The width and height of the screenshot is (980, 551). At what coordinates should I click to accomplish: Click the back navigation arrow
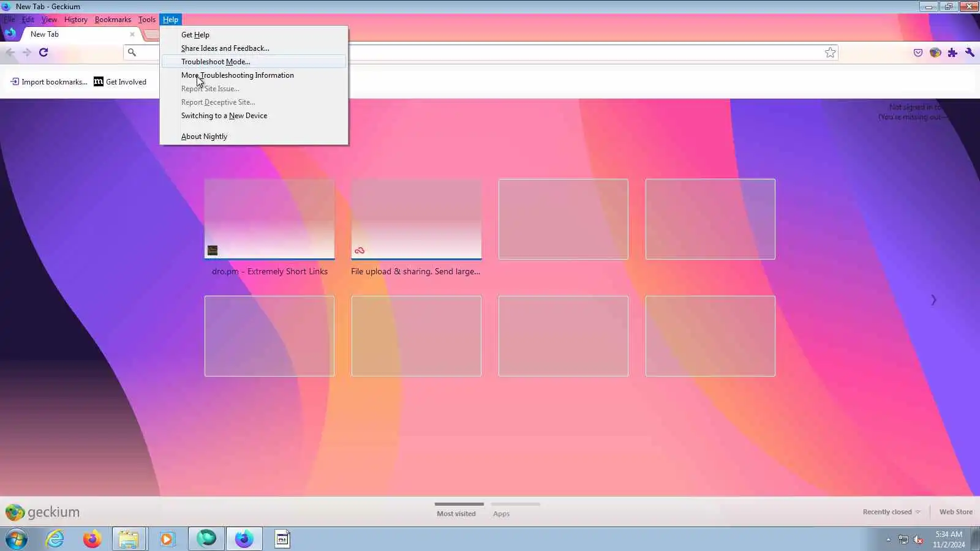point(10,53)
